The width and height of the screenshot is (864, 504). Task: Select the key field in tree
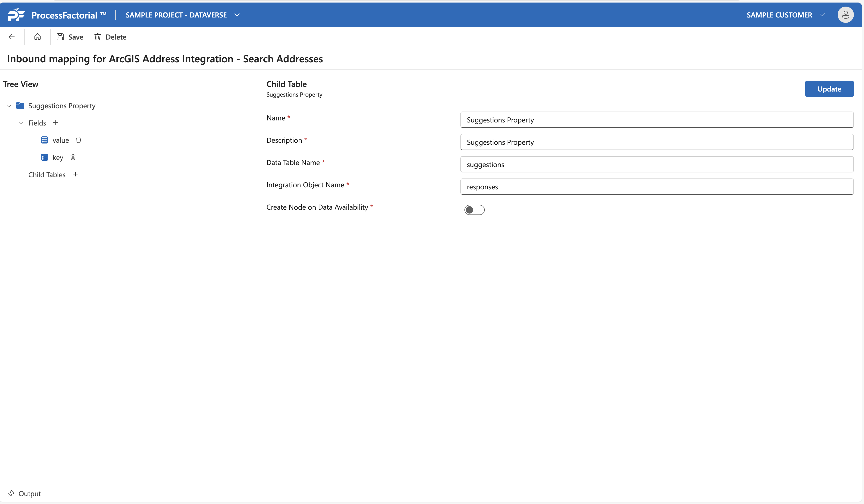point(58,157)
